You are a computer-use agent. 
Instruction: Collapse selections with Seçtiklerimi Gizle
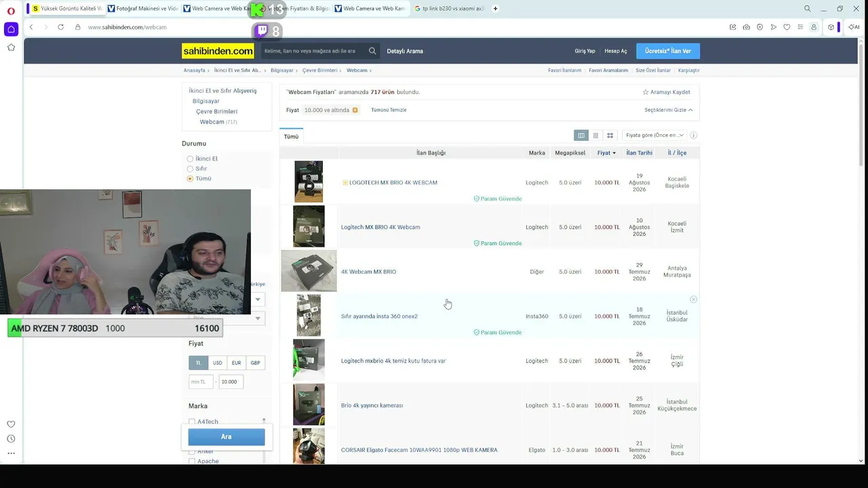coord(669,110)
